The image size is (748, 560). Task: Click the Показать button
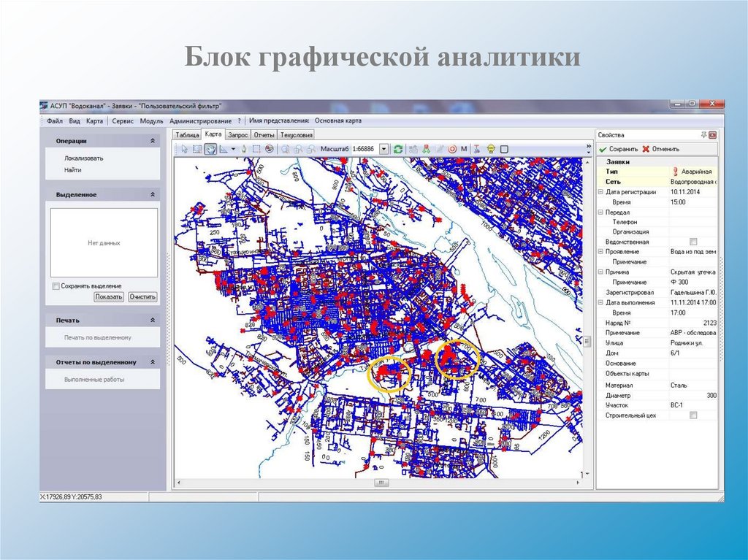[x=108, y=297]
